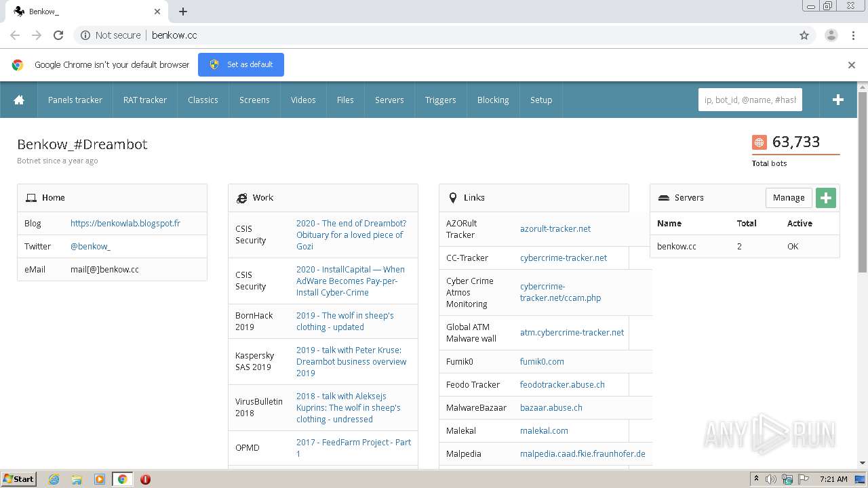Viewport: 868px width, 488px height.
Task: Open 2018 talk with Aleksejs Kuprins link
Action: tap(349, 407)
